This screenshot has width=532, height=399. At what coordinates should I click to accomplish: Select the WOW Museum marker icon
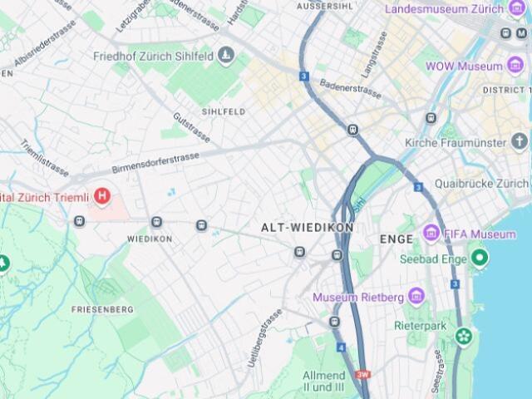coord(515,65)
